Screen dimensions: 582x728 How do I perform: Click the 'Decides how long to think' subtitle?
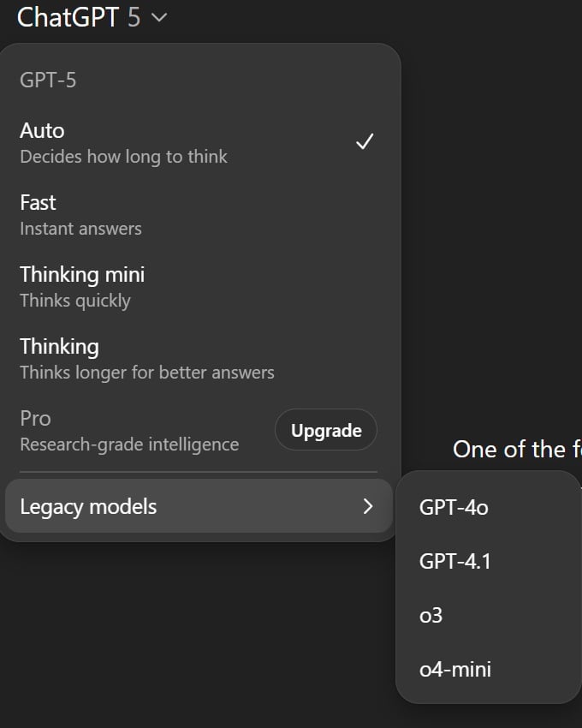123,157
